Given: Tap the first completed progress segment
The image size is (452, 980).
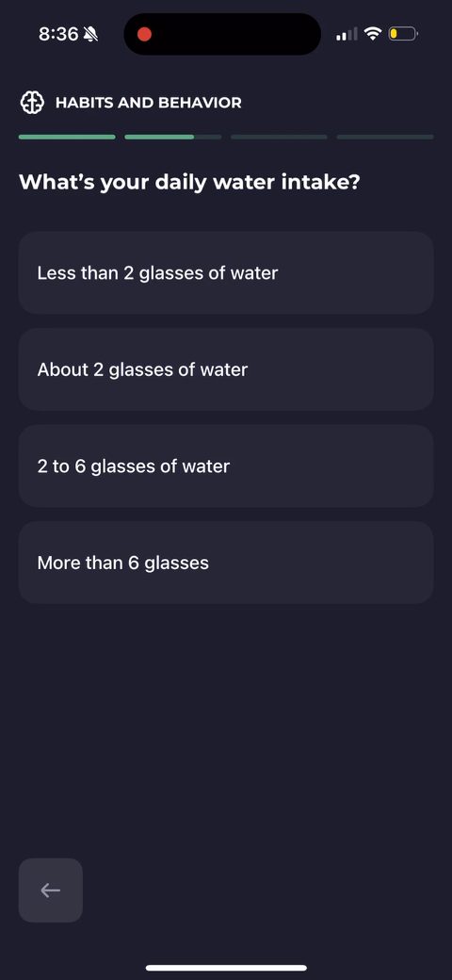Looking at the screenshot, I should [67, 137].
